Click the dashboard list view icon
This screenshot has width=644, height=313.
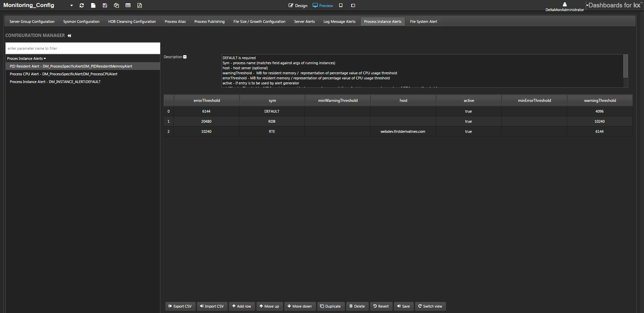pos(128,5)
